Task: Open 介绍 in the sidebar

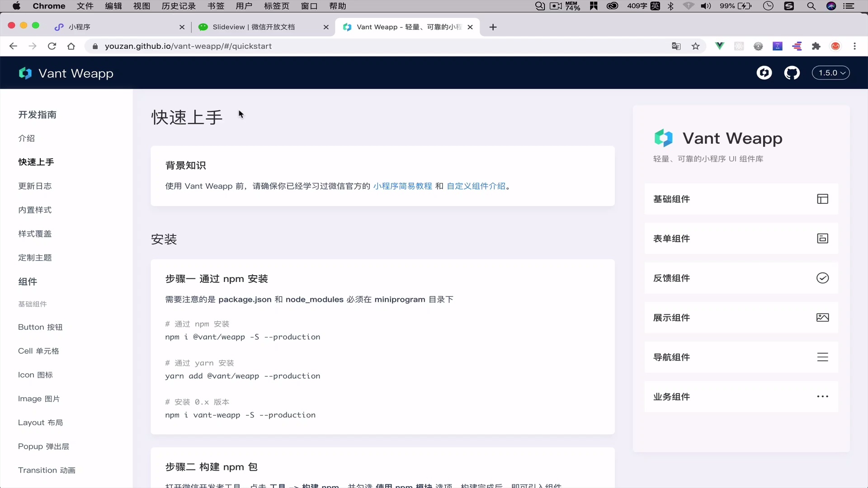Action: click(x=27, y=138)
